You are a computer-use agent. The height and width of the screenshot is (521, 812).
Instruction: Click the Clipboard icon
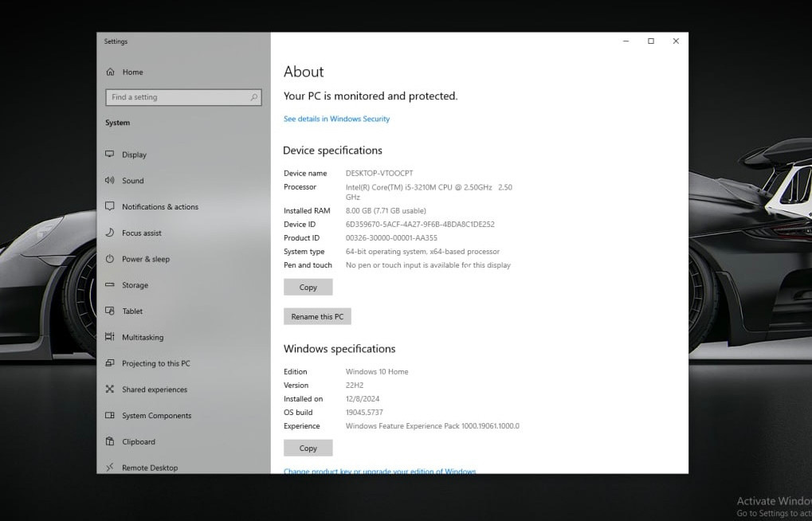[110, 441]
